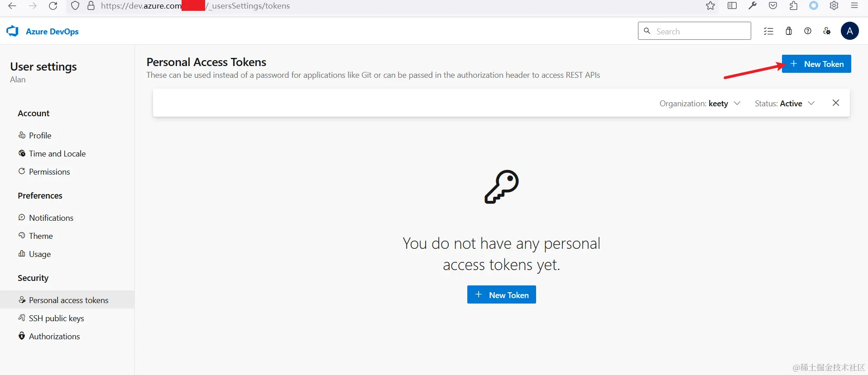Click the User settings heading

pyautogui.click(x=43, y=66)
